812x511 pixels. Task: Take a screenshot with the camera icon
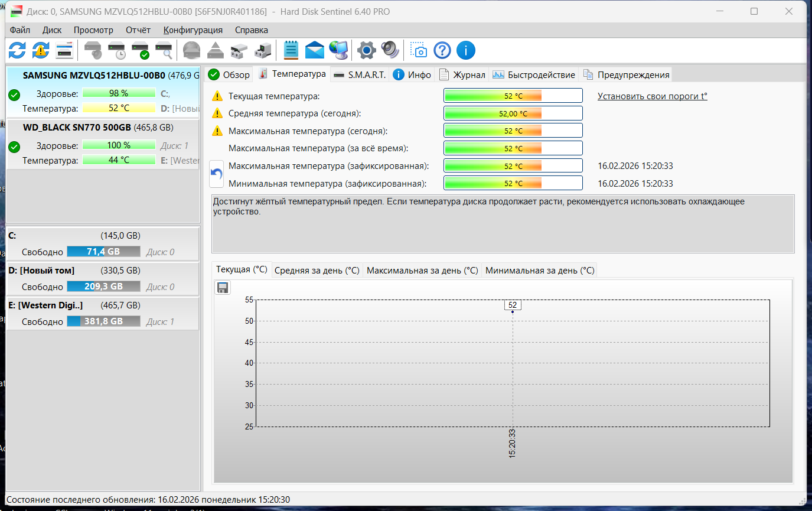(419, 50)
